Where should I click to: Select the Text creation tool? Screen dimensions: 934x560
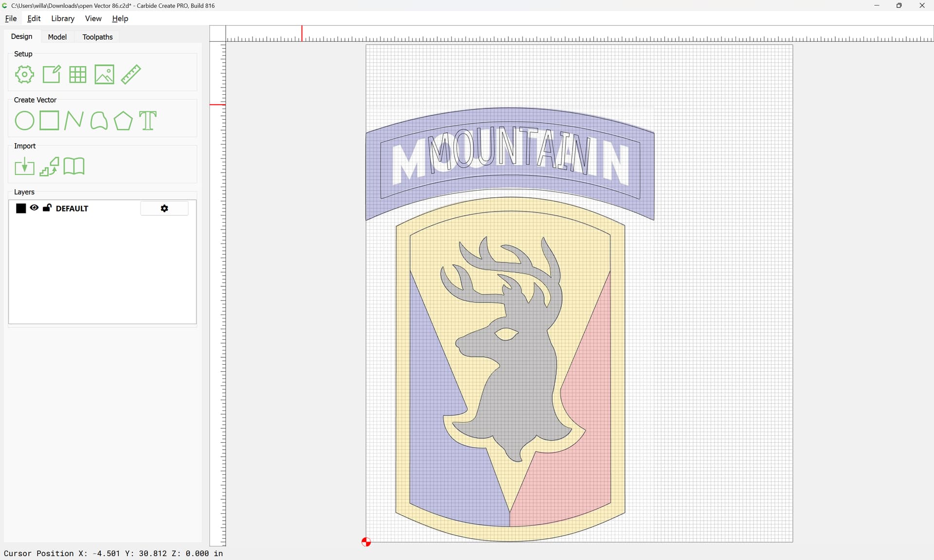[148, 121]
